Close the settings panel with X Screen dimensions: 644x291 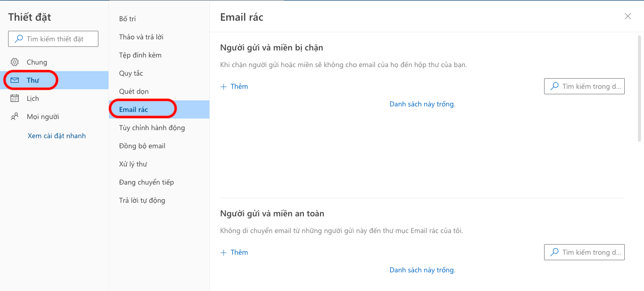627,16
